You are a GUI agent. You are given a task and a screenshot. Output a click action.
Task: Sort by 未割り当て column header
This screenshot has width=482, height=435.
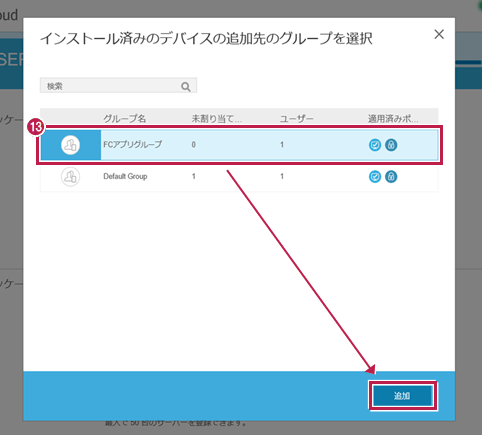pos(216,118)
